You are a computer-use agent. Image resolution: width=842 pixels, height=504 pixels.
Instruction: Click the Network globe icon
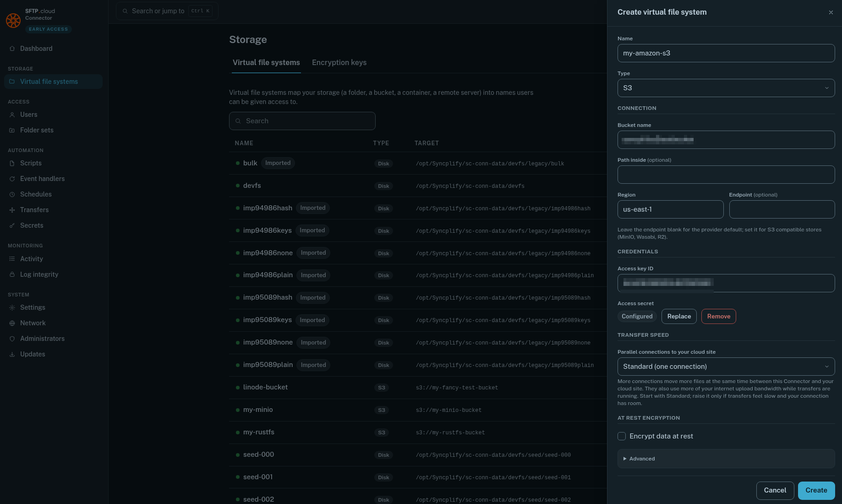click(12, 323)
